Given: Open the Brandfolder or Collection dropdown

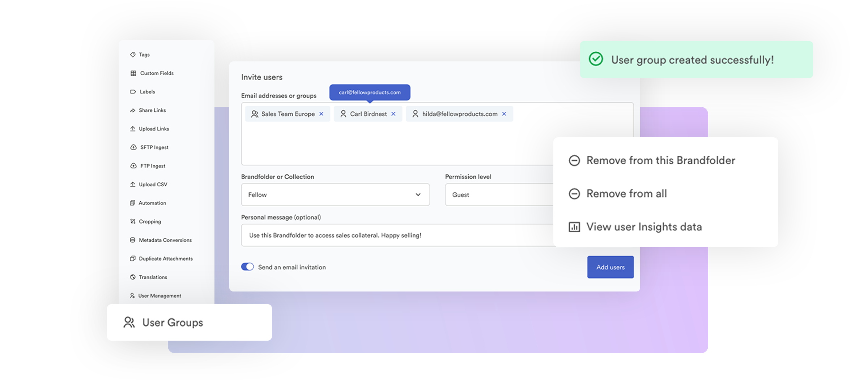Looking at the screenshot, I should coord(335,195).
